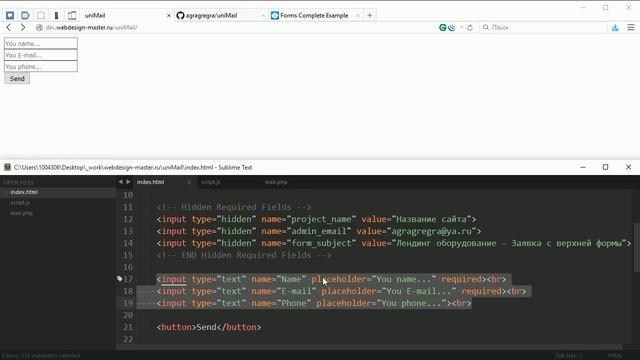
Task: Minimize the Sublime Text window
Action: (x=583, y=167)
